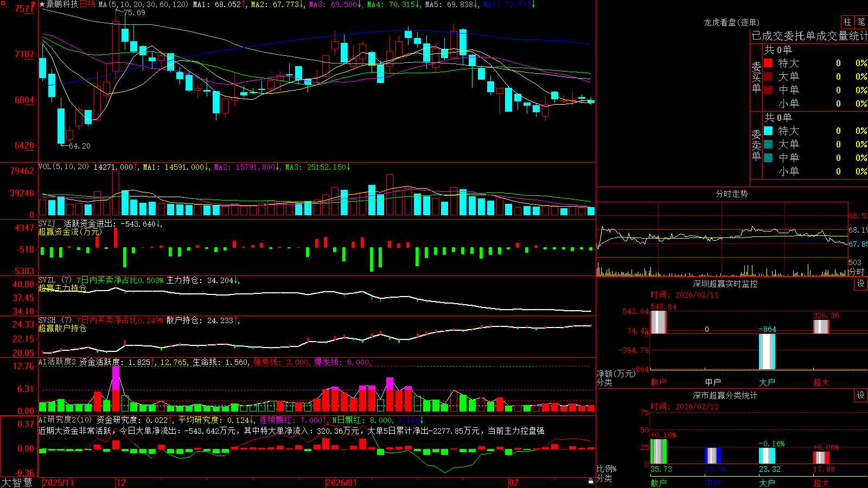
Task: Click the 豪鹏科技 stock name
Action: 62,4
